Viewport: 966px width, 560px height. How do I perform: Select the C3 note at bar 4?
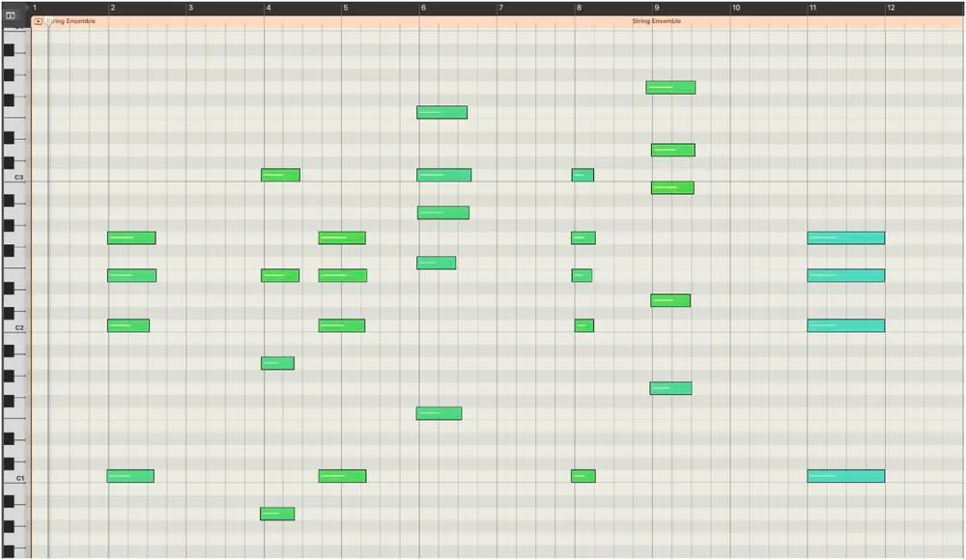[x=280, y=175]
